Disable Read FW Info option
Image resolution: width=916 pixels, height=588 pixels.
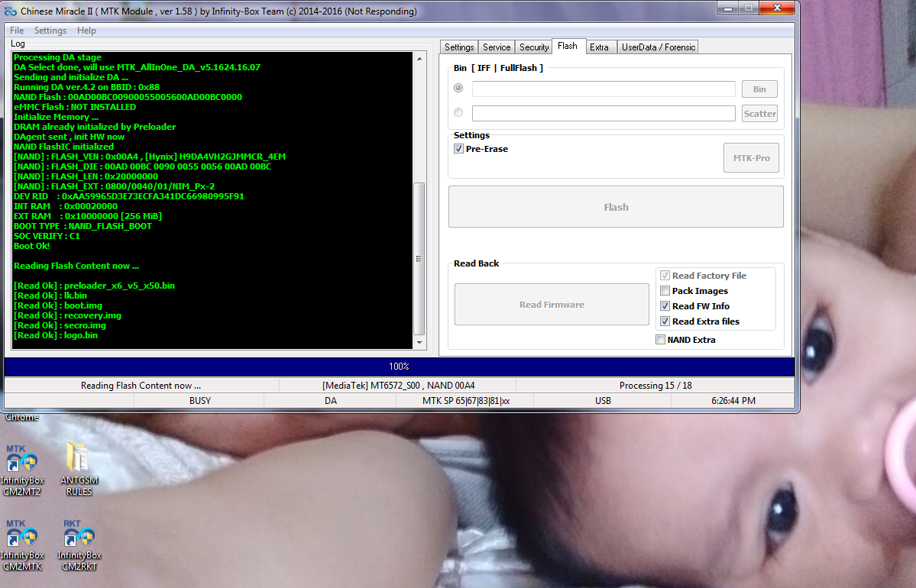pos(665,306)
